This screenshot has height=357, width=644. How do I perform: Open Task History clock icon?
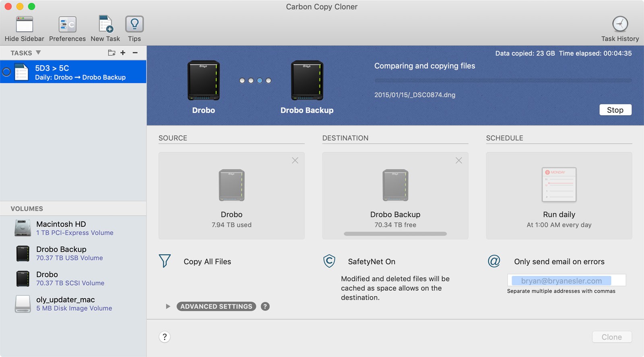pyautogui.click(x=620, y=24)
